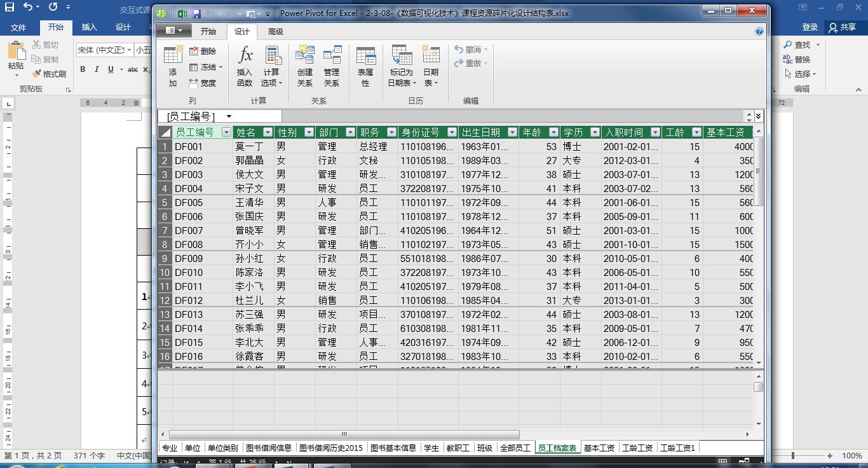Click the data grid vertical scrollbar
The height and width of the screenshot is (468, 868).
pos(758,172)
